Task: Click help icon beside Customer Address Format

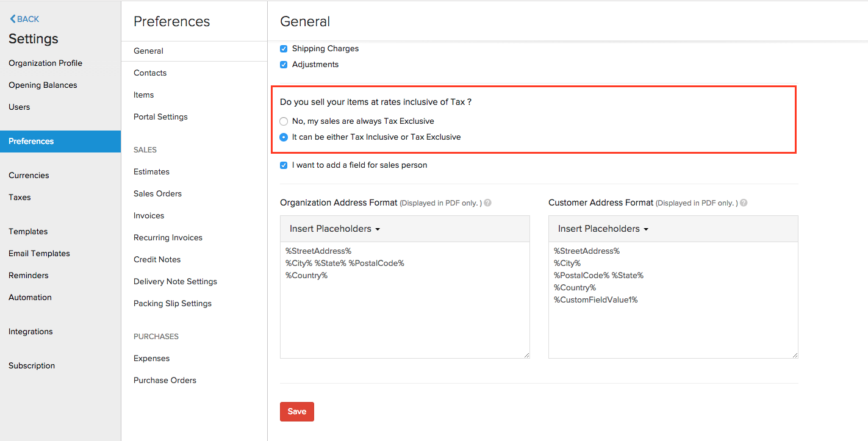Action: click(743, 203)
